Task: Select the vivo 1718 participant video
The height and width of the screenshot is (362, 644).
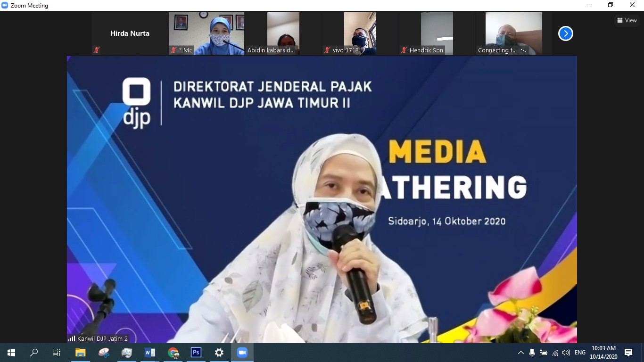Action: click(360, 33)
